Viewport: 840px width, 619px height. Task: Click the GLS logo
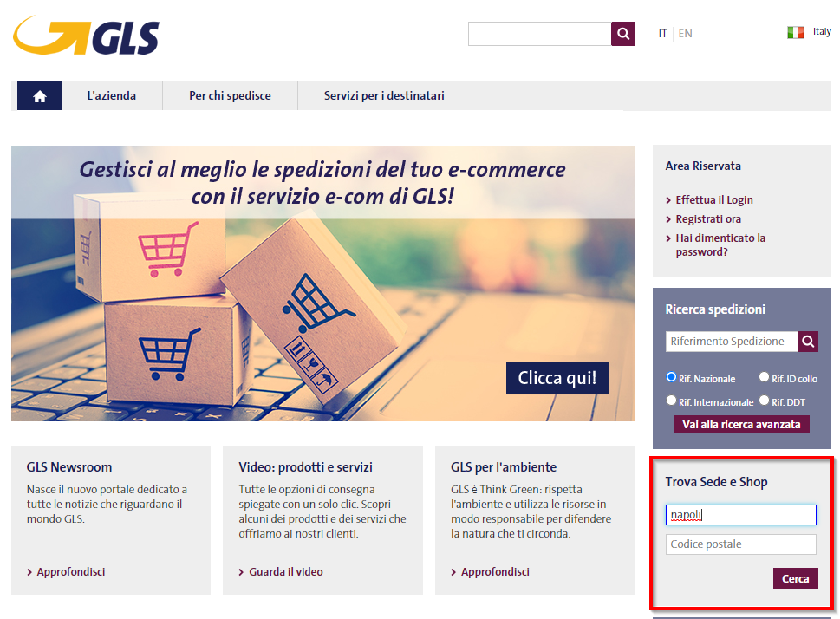(x=86, y=36)
